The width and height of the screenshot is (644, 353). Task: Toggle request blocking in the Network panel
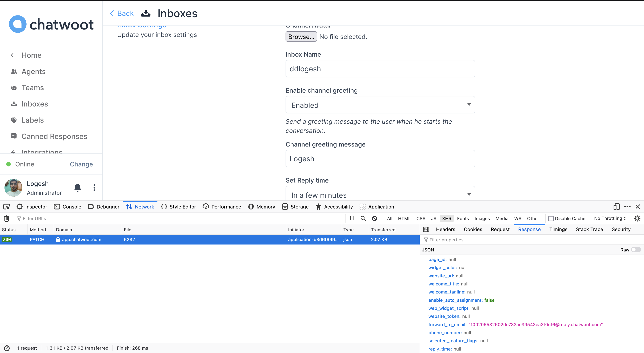[x=374, y=218]
